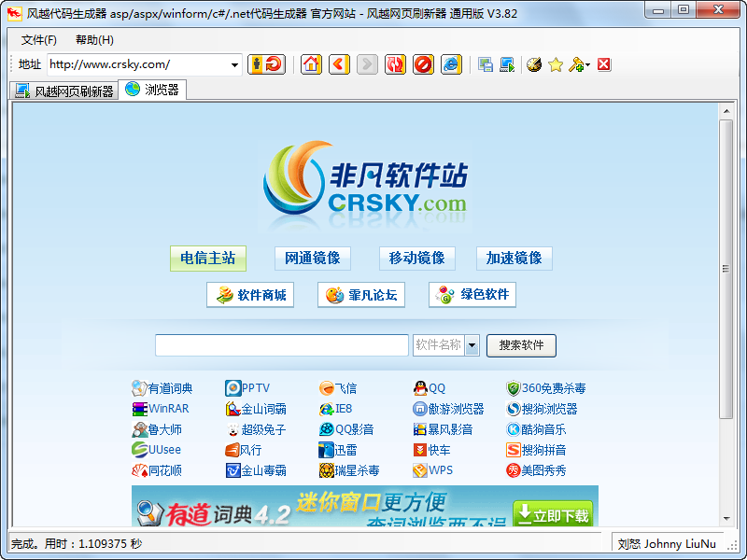747x560 pixels.
Task: Click the 电信主站 mirror button
Action: coord(207,259)
